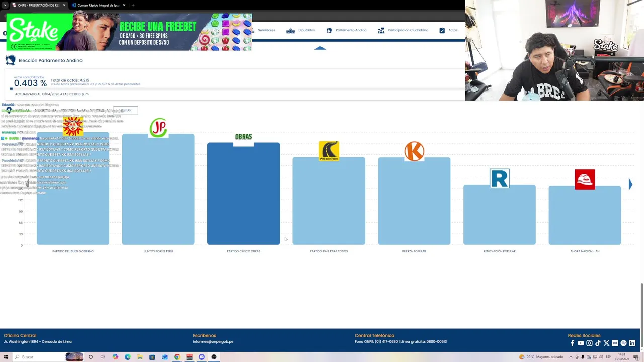Click the Total de actas 4,215 text

[x=70, y=80]
